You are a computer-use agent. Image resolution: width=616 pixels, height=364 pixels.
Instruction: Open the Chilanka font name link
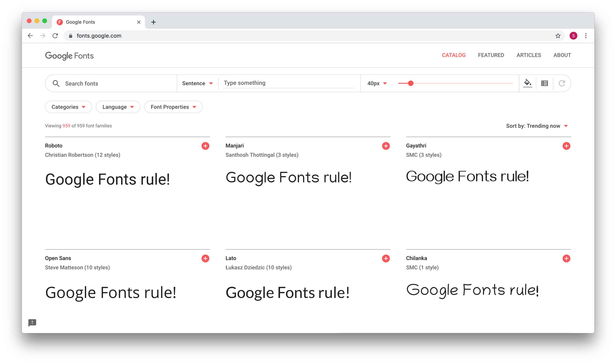416,258
